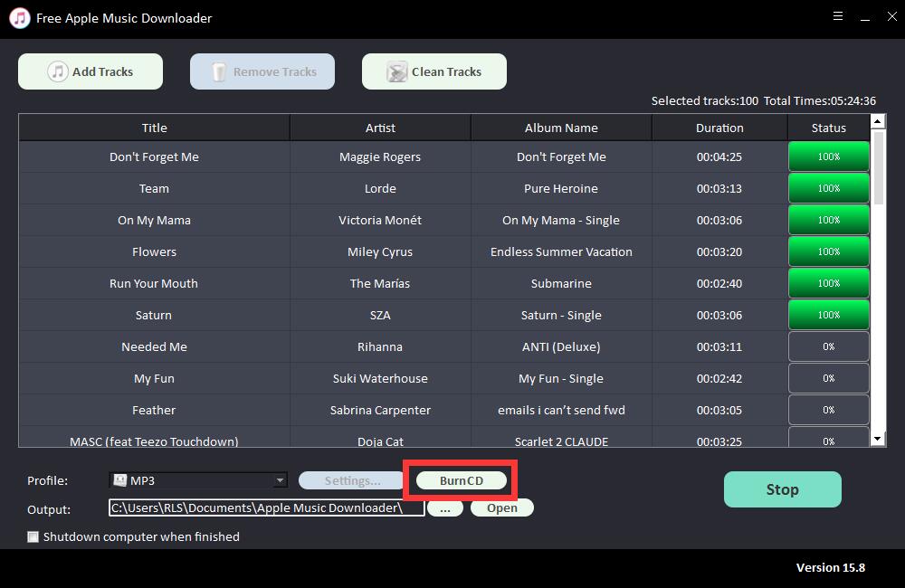Open the hamburger menu in title bar

pos(838,16)
